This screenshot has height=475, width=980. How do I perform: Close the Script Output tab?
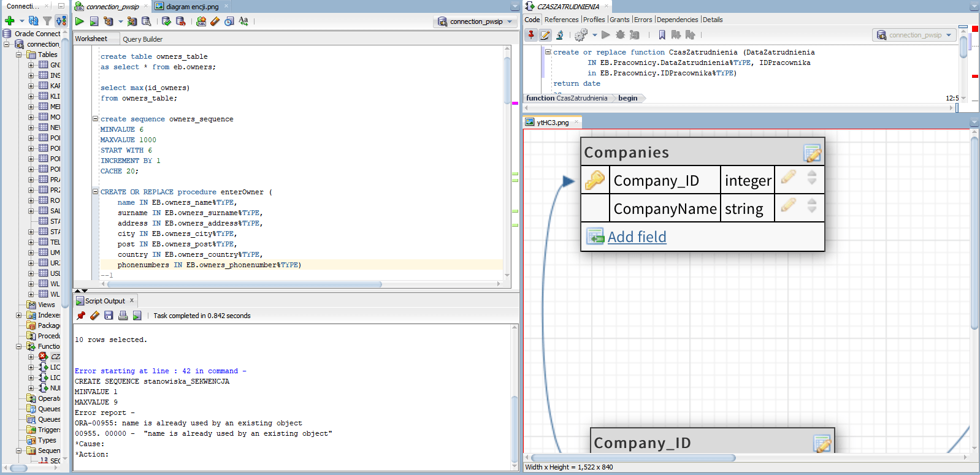tap(131, 300)
